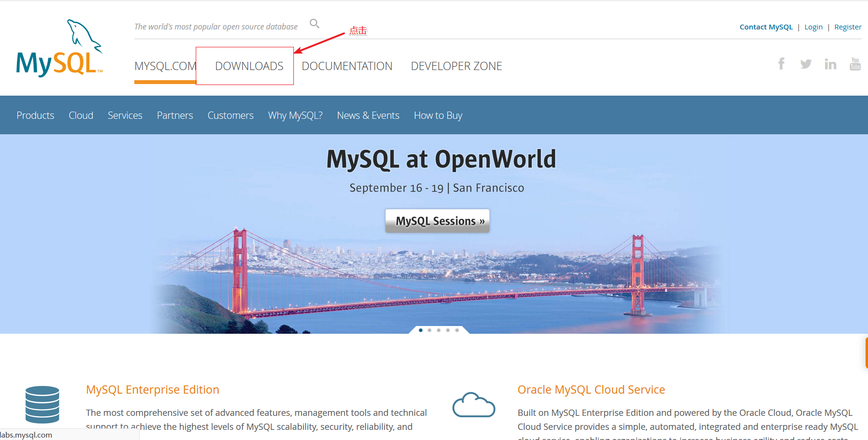The image size is (868, 440).
Task: Click the database stack icon
Action: pyautogui.click(x=43, y=405)
